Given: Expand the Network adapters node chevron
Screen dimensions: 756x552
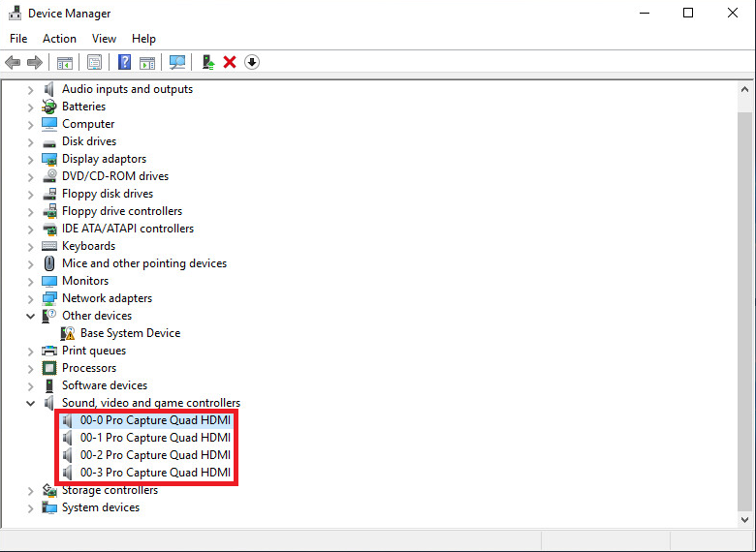Looking at the screenshot, I should tap(30, 298).
